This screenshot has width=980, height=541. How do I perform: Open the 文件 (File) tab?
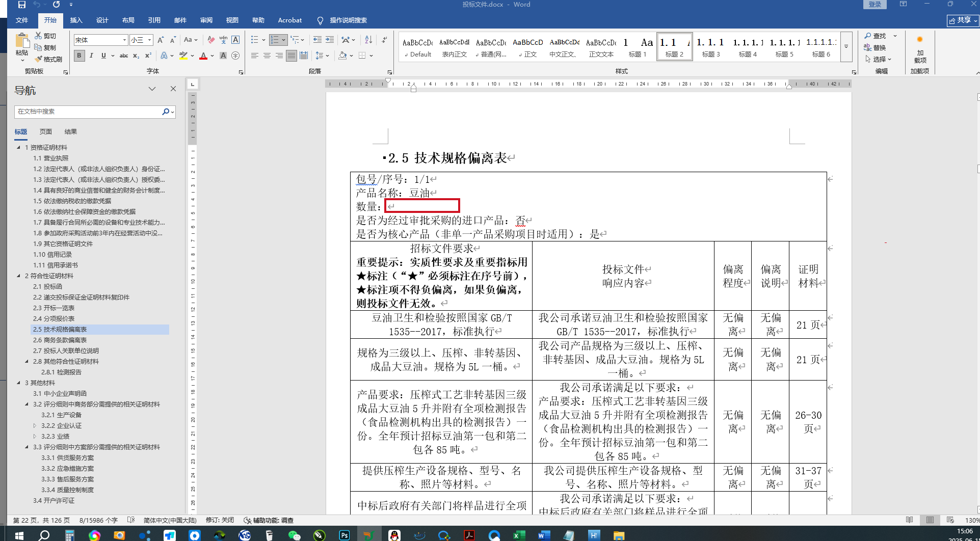pyautogui.click(x=22, y=20)
